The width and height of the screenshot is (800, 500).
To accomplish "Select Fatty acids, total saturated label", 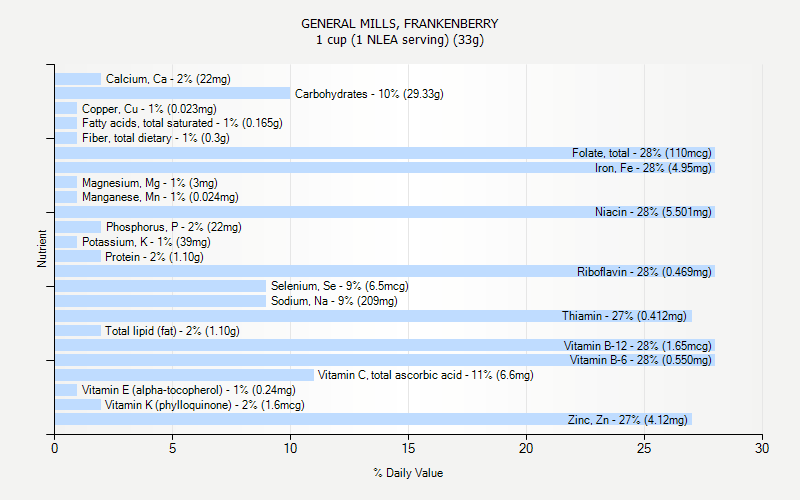I will point(182,123).
